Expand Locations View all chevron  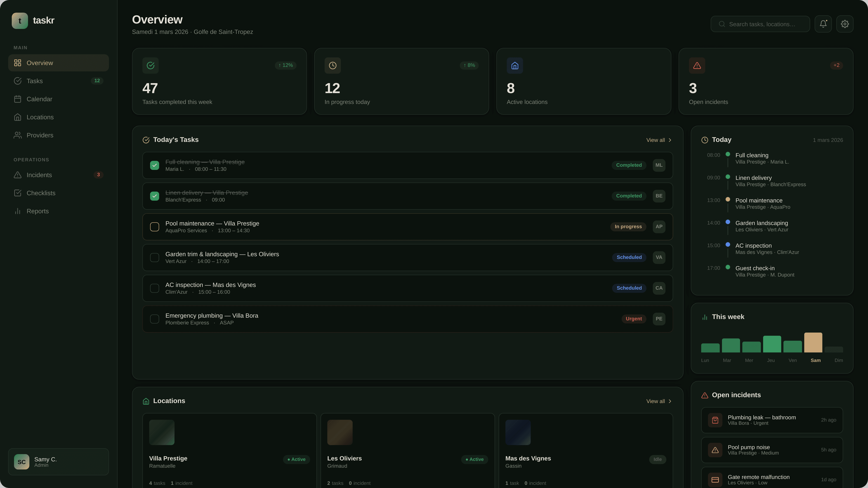[x=670, y=401]
